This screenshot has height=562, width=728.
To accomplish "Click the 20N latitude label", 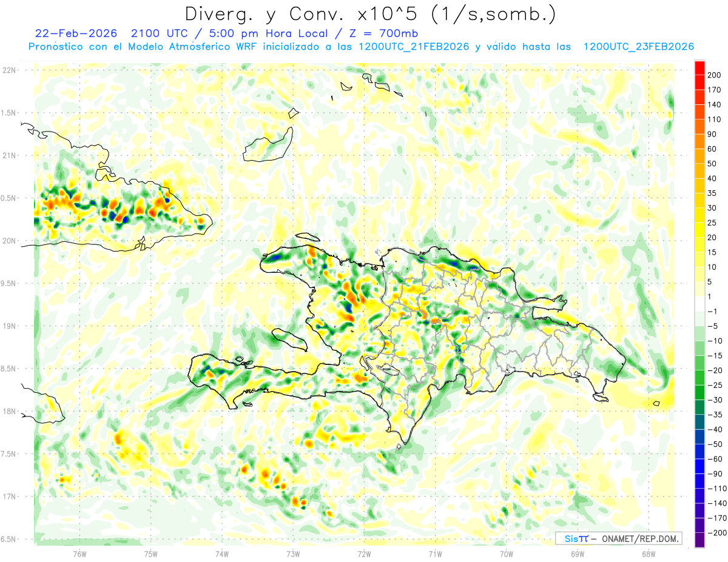I will [9, 241].
